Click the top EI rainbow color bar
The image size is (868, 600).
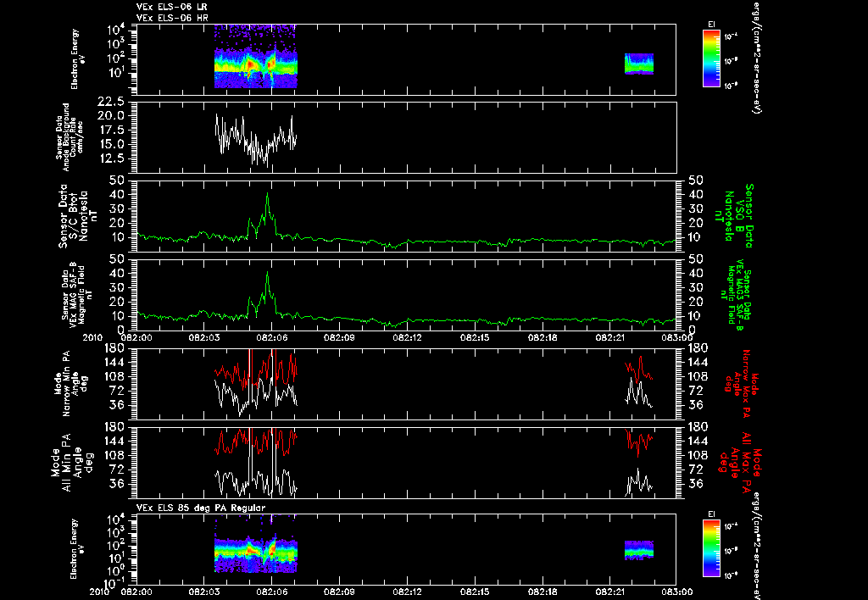click(x=711, y=58)
